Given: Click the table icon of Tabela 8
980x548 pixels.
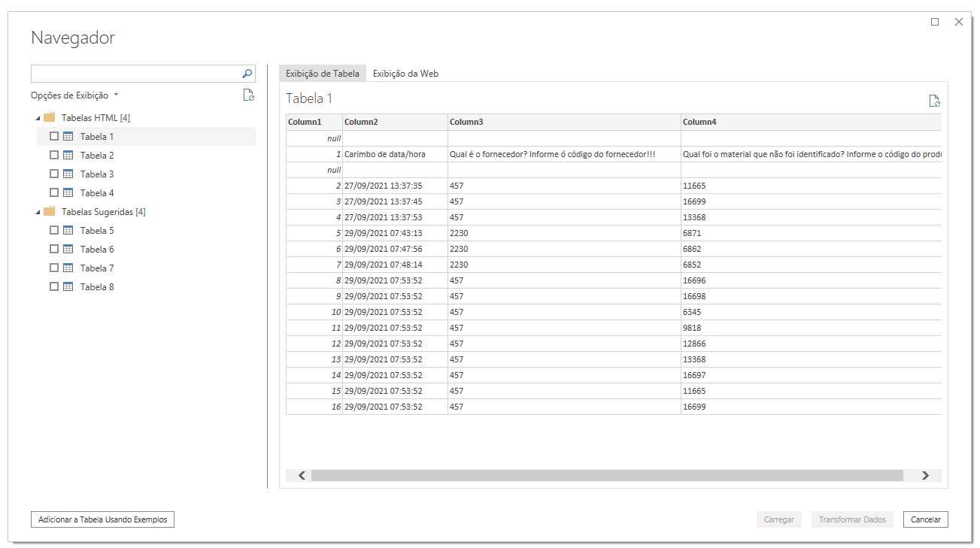Looking at the screenshot, I should click(68, 287).
